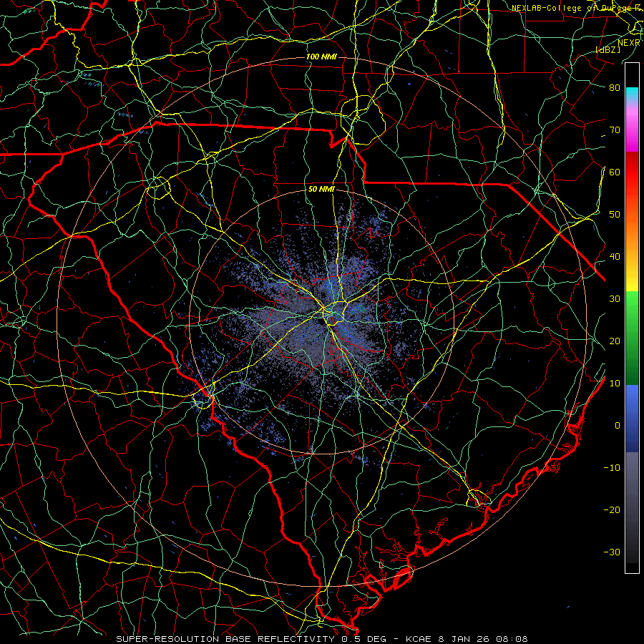Image resolution: width=644 pixels, height=644 pixels.
Task: Click the 50 value on dBZ scale
Action: point(615,215)
